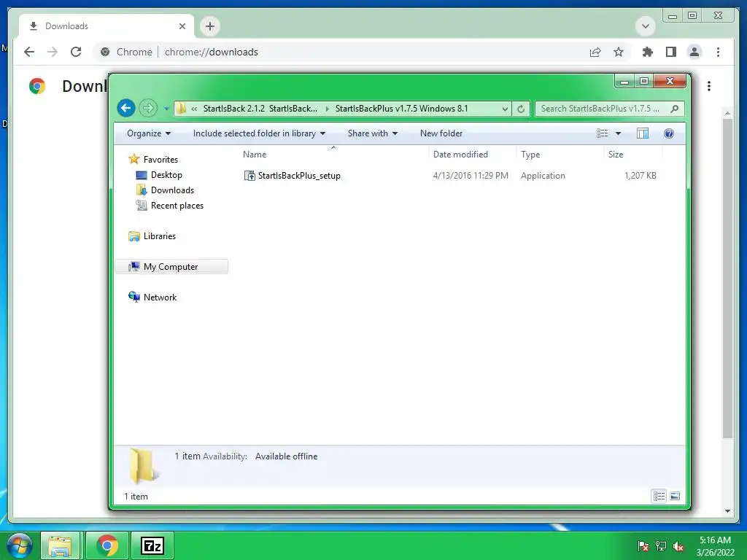Open the Organize menu
The width and height of the screenshot is (747, 560).
click(x=148, y=133)
